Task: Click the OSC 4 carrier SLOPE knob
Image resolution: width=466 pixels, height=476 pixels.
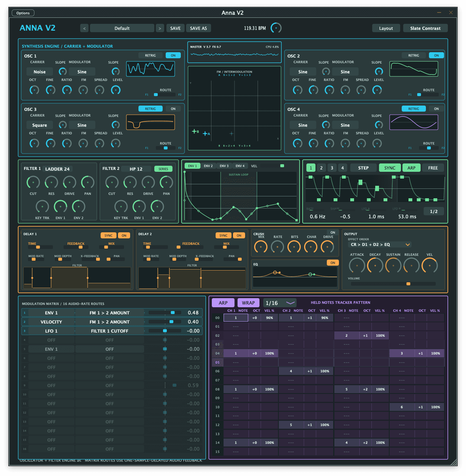Action: [326, 125]
